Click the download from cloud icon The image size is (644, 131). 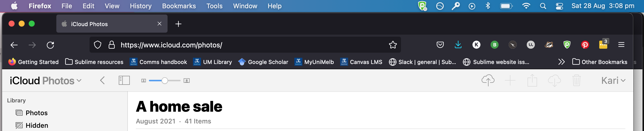coord(554,81)
